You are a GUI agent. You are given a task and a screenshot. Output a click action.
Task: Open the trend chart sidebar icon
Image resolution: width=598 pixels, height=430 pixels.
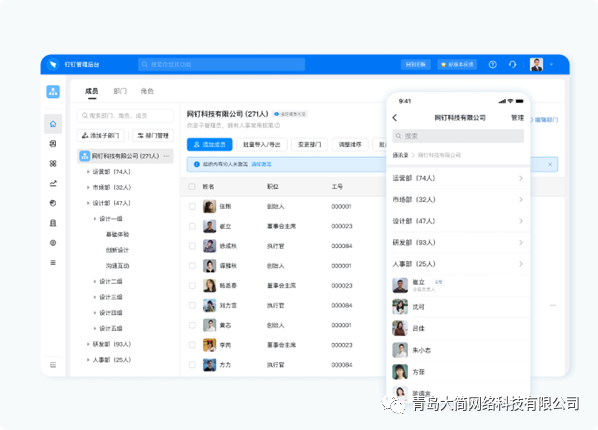(x=53, y=184)
